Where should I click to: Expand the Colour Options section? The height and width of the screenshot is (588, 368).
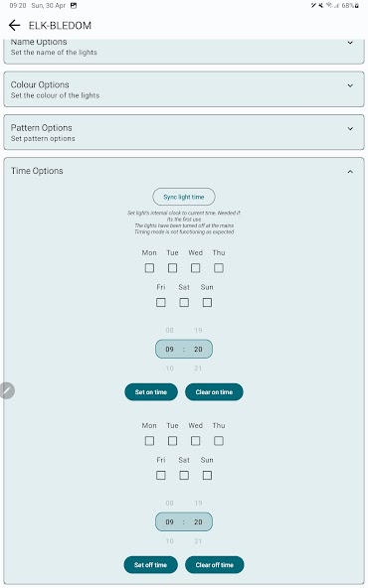coord(350,85)
